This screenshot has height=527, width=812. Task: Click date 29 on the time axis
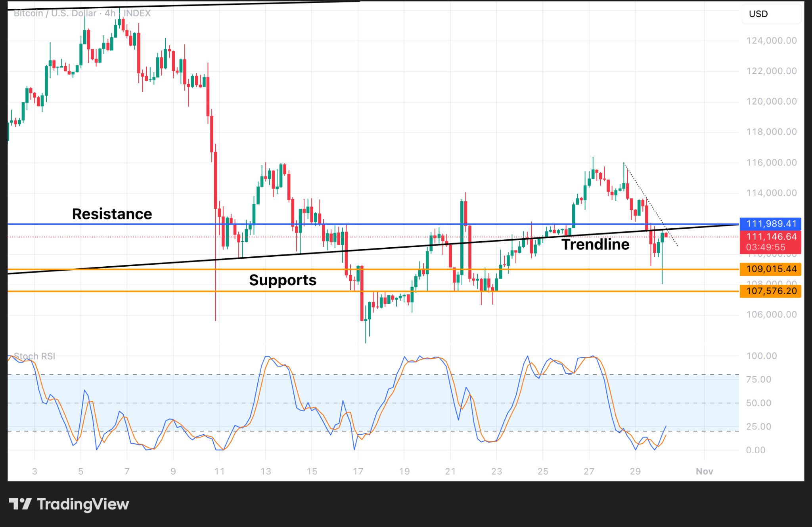(635, 471)
